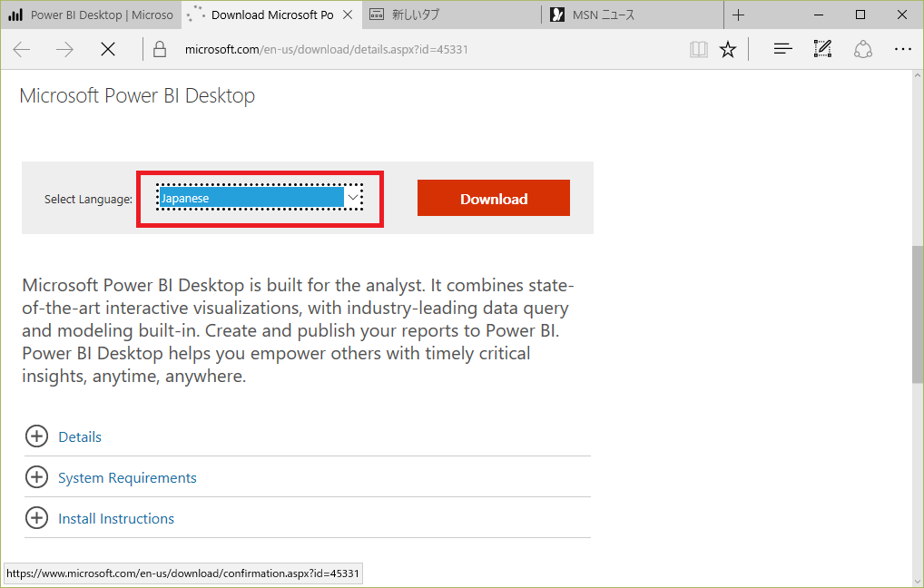
Task: Click the lock icon in address bar
Action: (160, 50)
